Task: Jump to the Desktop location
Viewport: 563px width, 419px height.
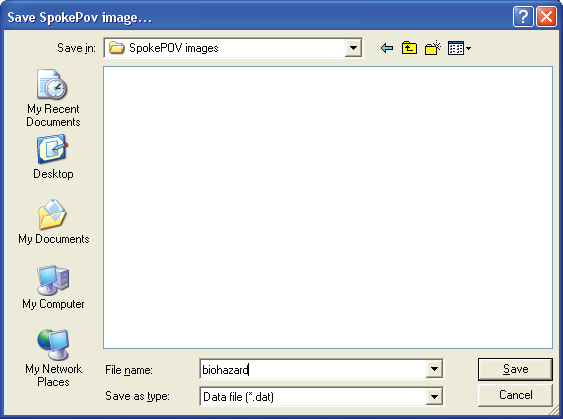Action: (x=53, y=157)
